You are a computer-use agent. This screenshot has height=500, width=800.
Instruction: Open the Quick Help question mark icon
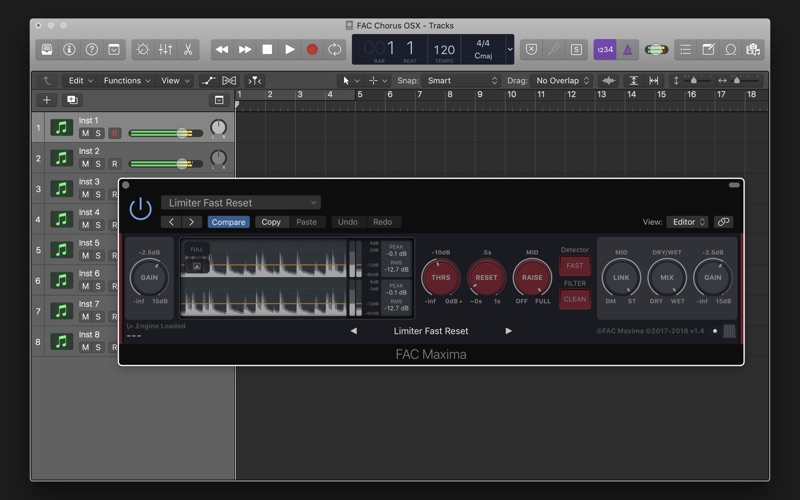pyautogui.click(x=92, y=49)
